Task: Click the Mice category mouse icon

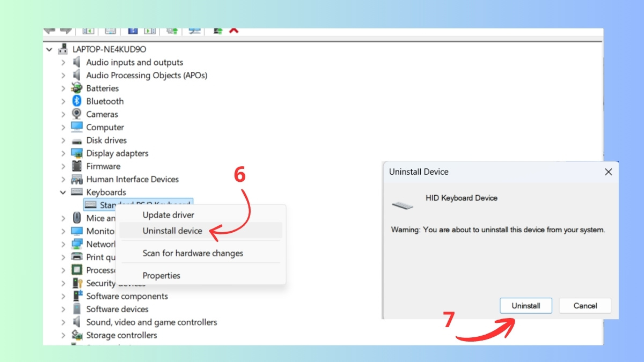Action: 77,218
